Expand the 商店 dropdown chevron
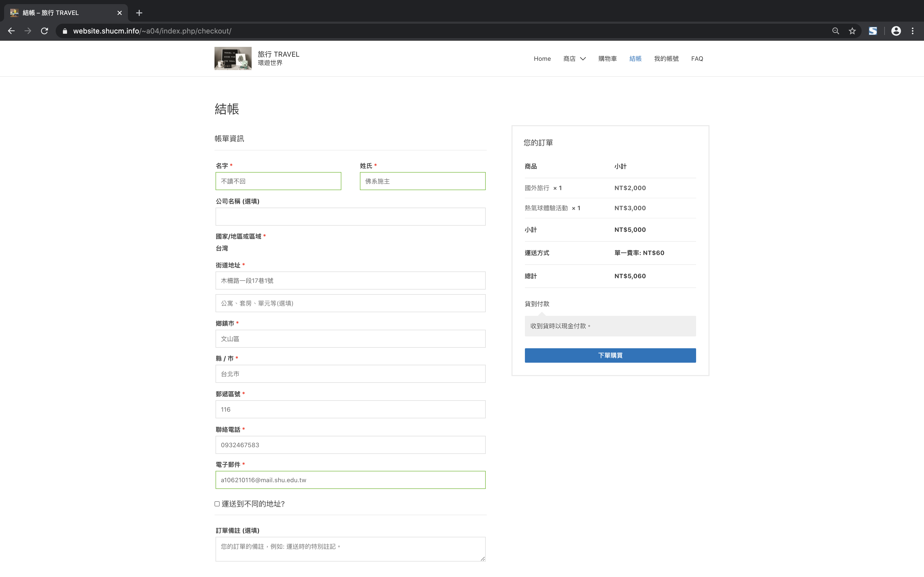Viewport: 924px width, 577px height. 583,59
